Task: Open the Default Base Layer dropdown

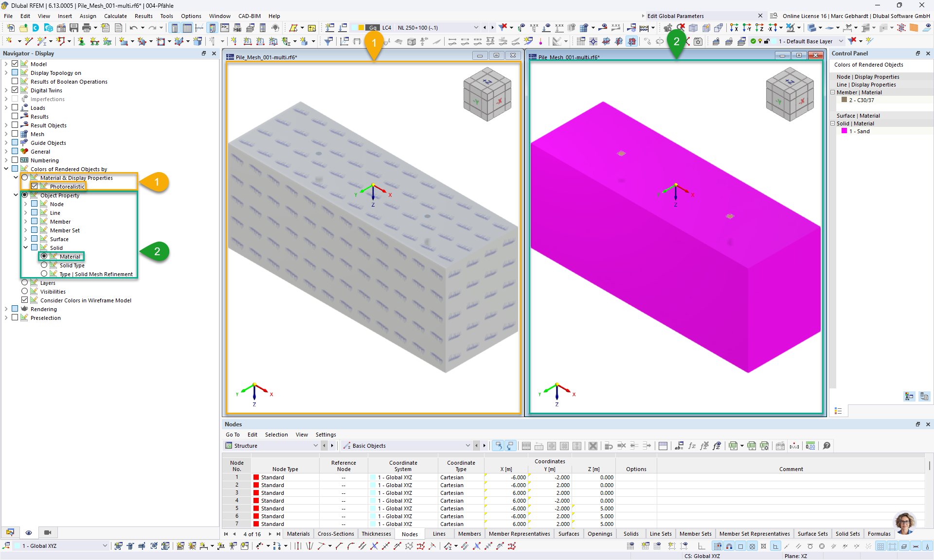Action: click(841, 41)
